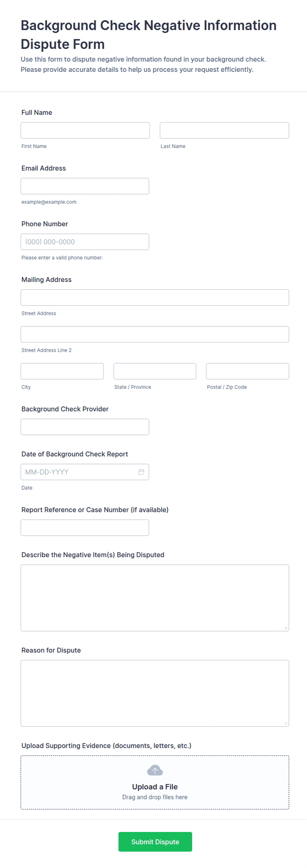Viewport: 307px width, 868px height.
Task: Click the Upload a File drop zone
Action: 155,782
